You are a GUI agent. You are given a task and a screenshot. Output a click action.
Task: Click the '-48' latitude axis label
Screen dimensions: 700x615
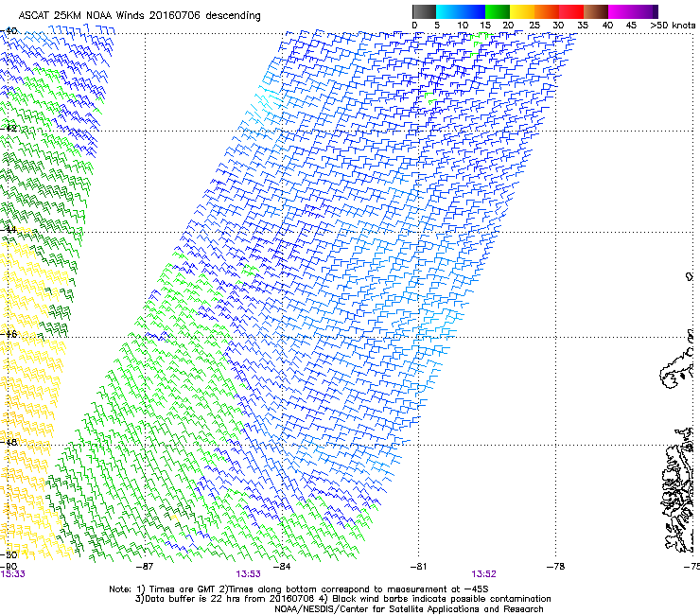tap(9, 442)
